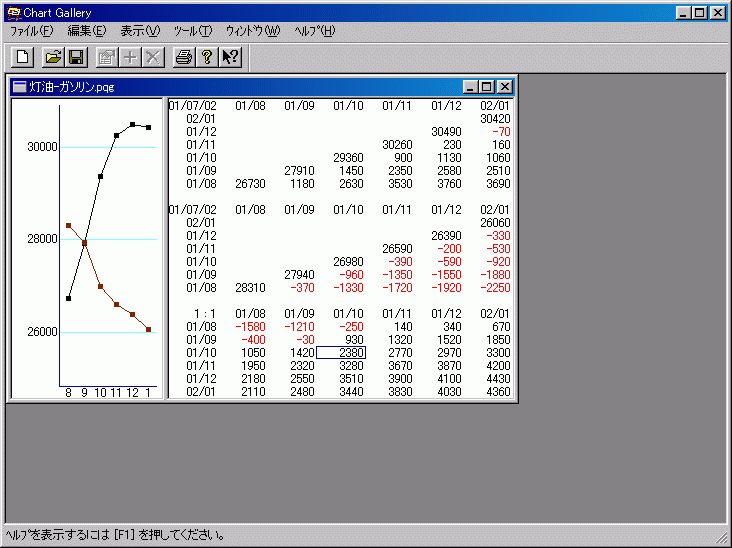Click the Chart Gallery app icon in title bar

pyautogui.click(x=13, y=12)
